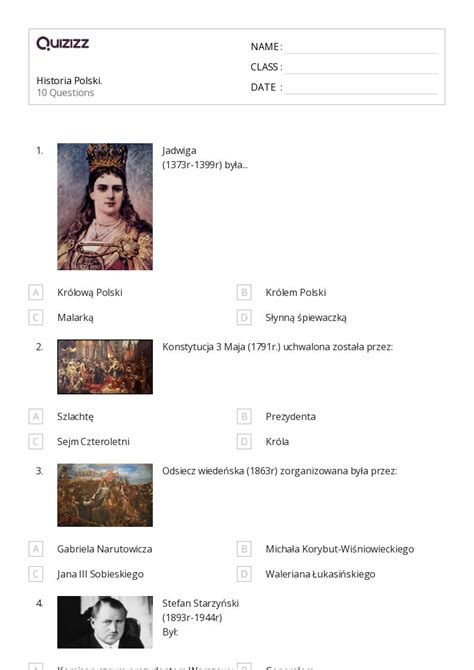
Task: Open the Konstytucja 3 Maja painting thumbnail
Action: 105,367
